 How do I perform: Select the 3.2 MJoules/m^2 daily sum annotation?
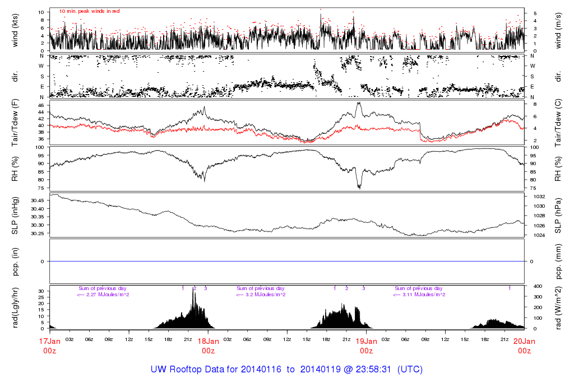pos(261,295)
